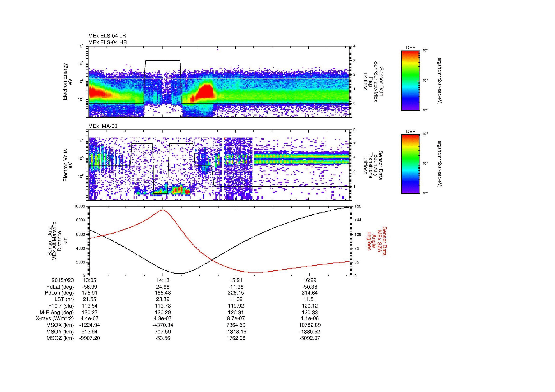The height and width of the screenshot is (392, 555).
Task: Click the date label '2015/023'
Action: (63, 280)
